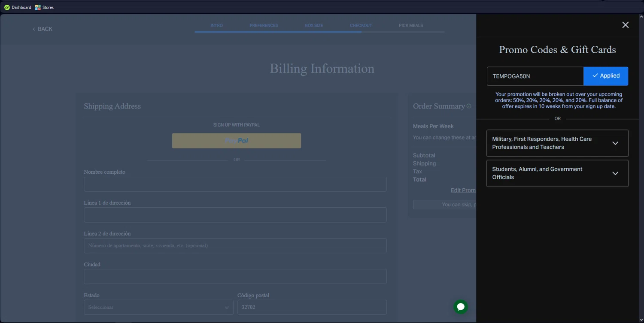Expand Military, First Responders discount section
Screen dimensions: 644x323
[x=557, y=143]
